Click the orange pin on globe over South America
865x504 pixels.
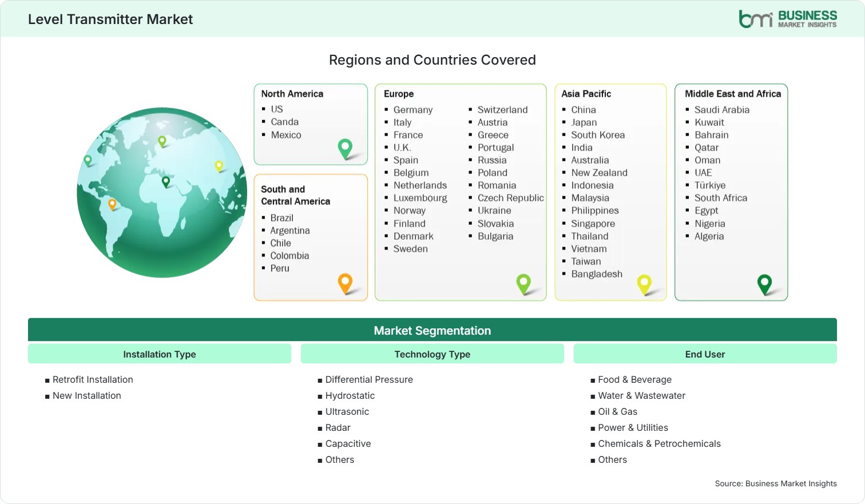pos(112,204)
